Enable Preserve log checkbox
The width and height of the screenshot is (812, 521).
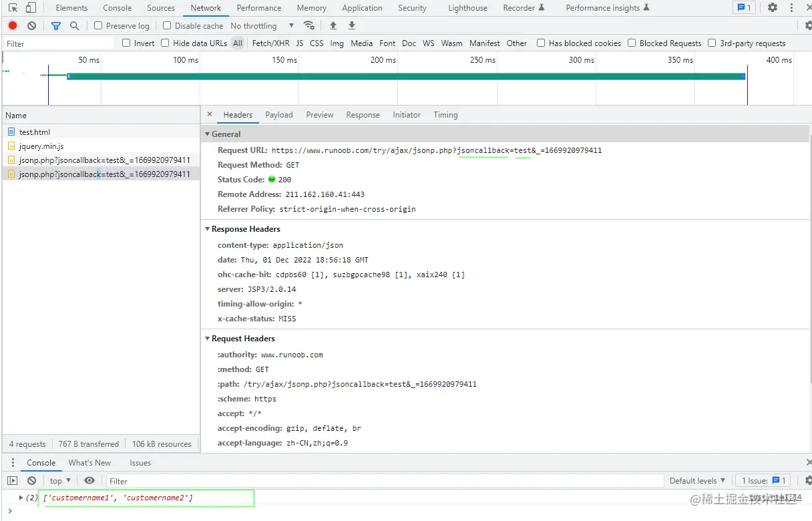tap(98, 25)
